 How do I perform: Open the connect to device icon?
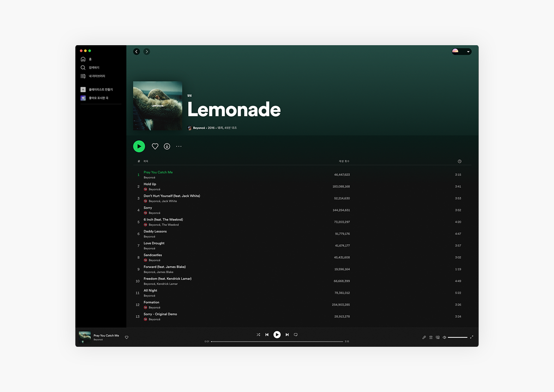click(x=438, y=337)
